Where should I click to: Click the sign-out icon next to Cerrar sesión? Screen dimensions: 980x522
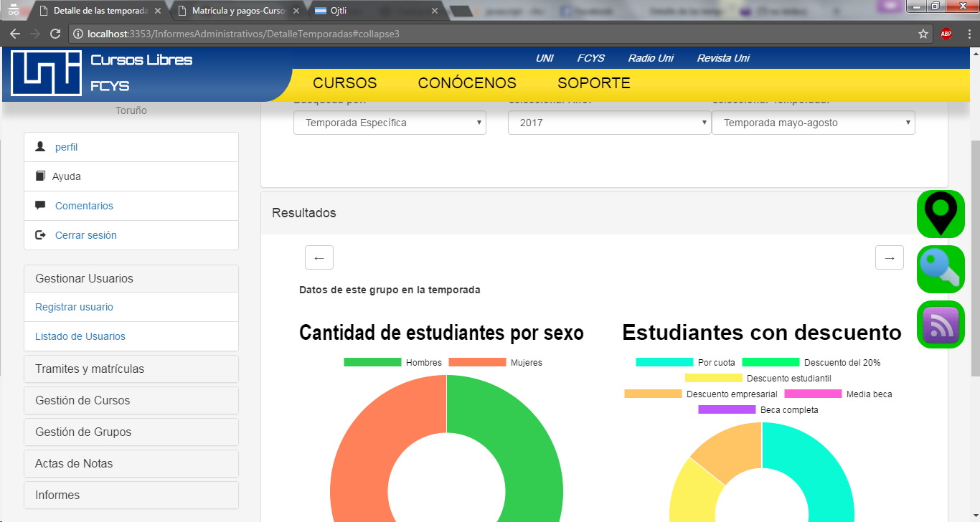[x=41, y=234]
